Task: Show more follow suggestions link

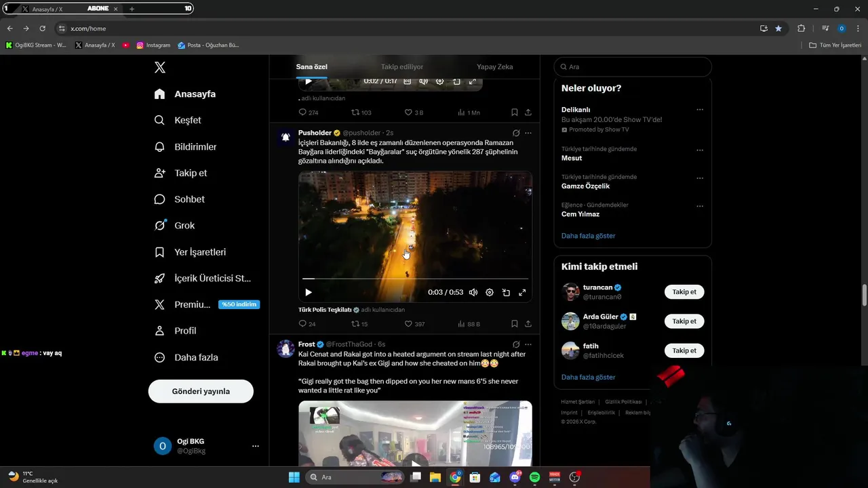Action: point(588,377)
